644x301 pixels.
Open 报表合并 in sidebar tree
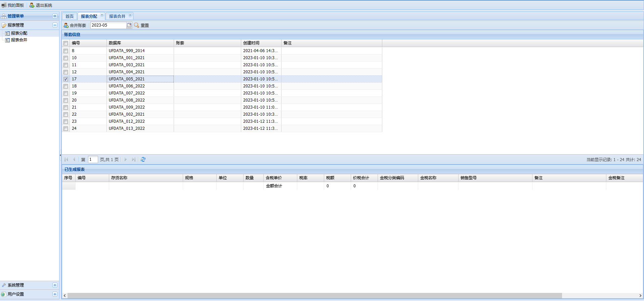[19, 40]
